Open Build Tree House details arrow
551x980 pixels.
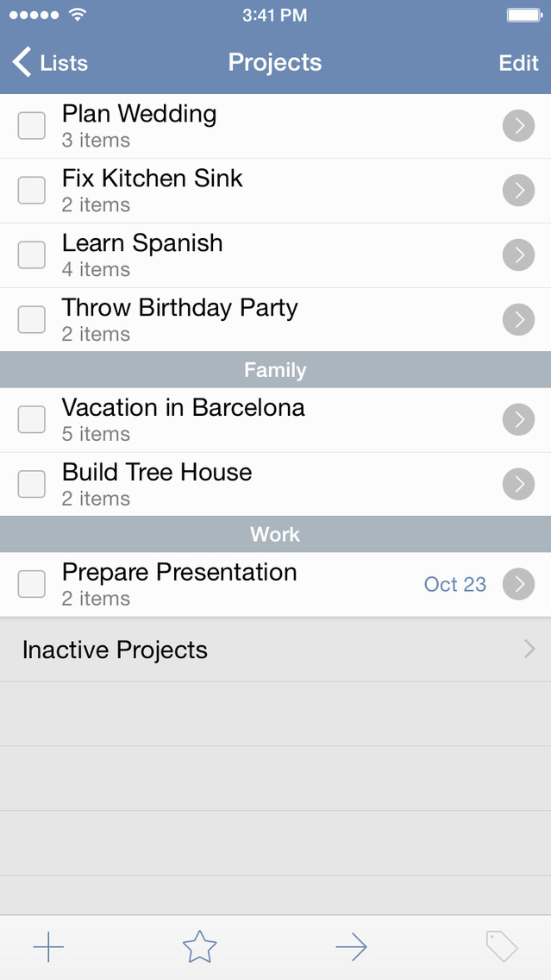(518, 484)
